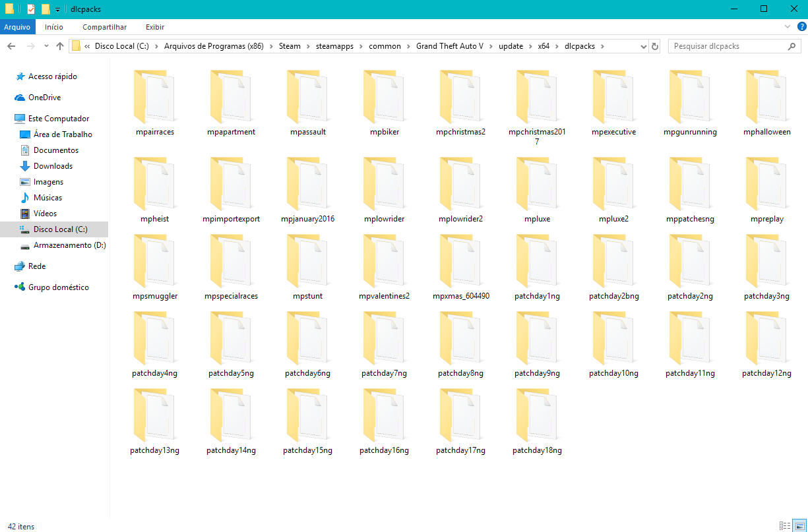Expand the chevron after dlcpacks in path
The height and width of the screenshot is (532, 808).
602,46
